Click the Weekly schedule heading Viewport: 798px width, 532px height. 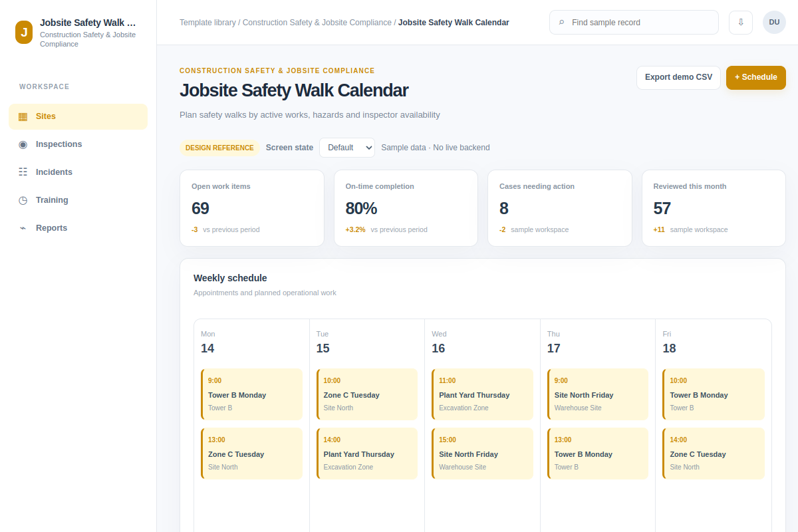230,278
